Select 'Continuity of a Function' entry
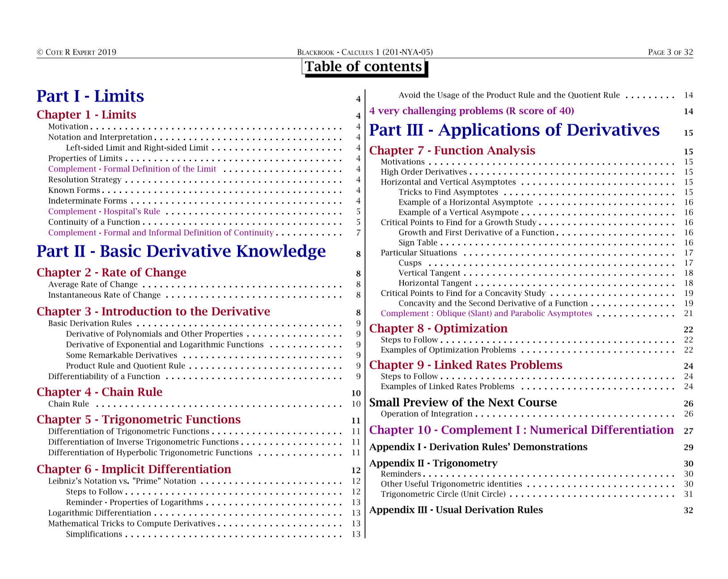The height and width of the screenshot is (579, 728). pos(94,222)
